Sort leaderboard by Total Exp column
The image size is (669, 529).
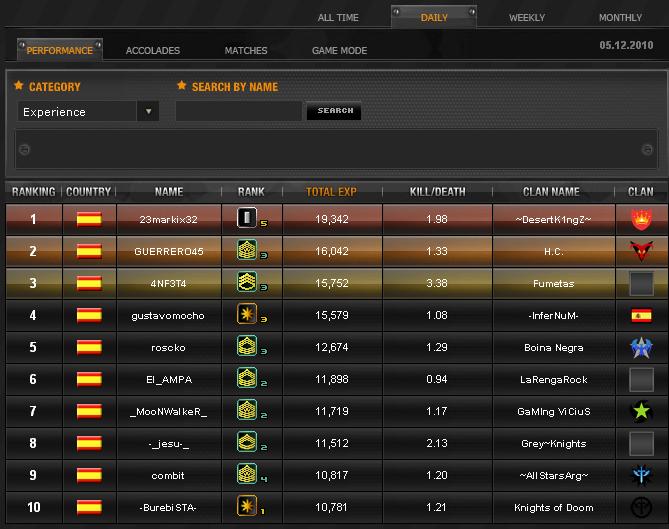331,191
